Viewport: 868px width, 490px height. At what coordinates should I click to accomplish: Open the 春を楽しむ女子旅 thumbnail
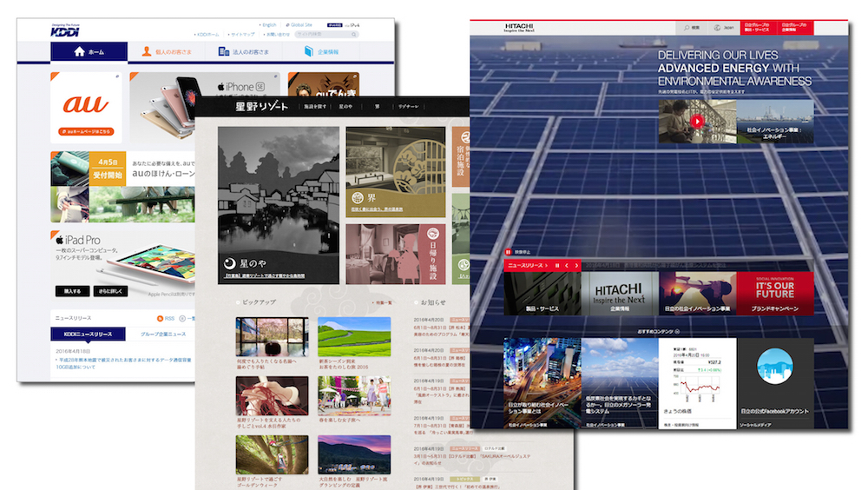[354, 396]
